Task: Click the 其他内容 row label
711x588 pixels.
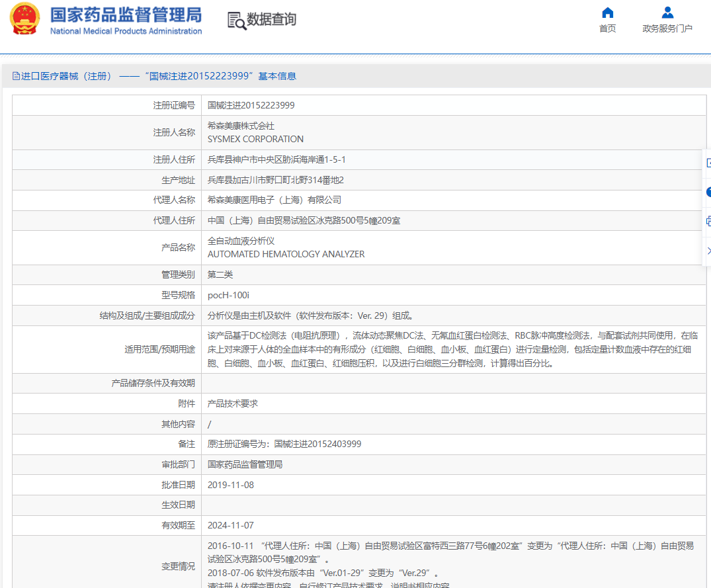Action: tap(178, 424)
